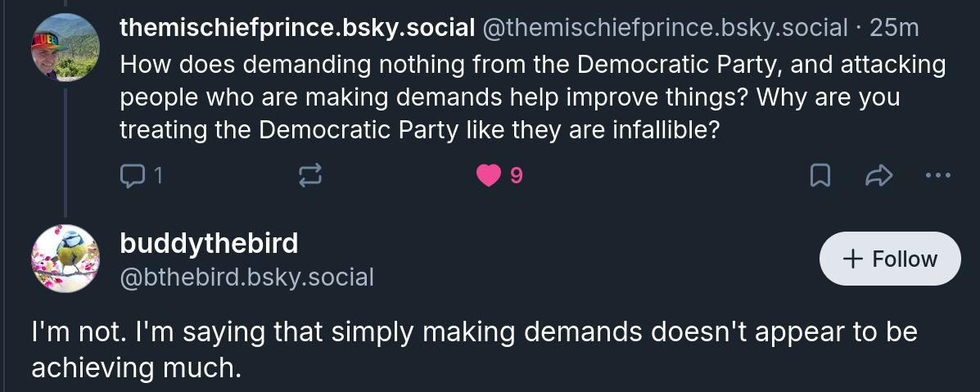This screenshot has width=980, height=392.
Task: Open the three-dot more options menu
Action: (937, 175)
